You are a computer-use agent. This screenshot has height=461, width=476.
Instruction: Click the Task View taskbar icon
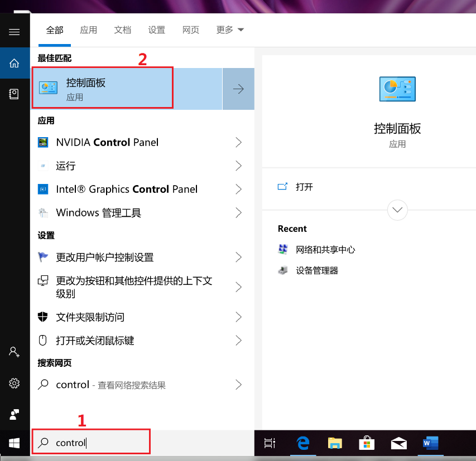pyautogui.click(x=270, y=443)
